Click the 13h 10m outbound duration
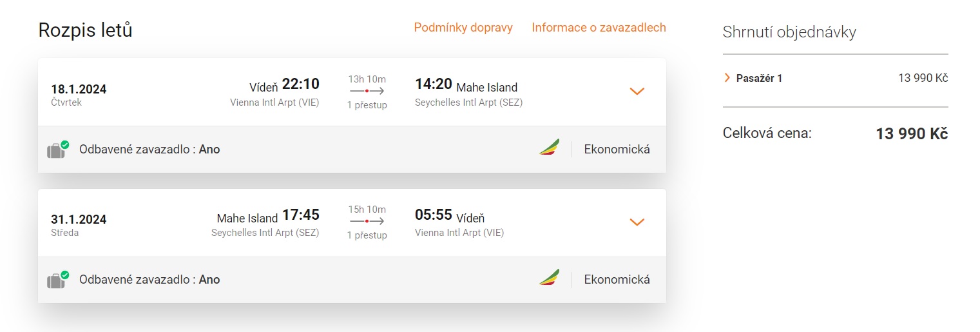Viewport: 980px width, 332px height. (x=367, y=79)
